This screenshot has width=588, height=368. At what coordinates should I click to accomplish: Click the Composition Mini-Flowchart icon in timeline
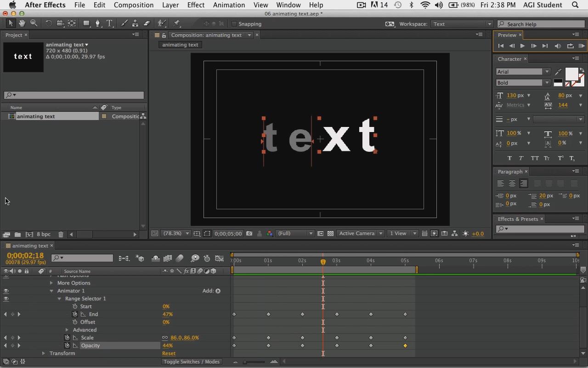[x=124, y=259]
